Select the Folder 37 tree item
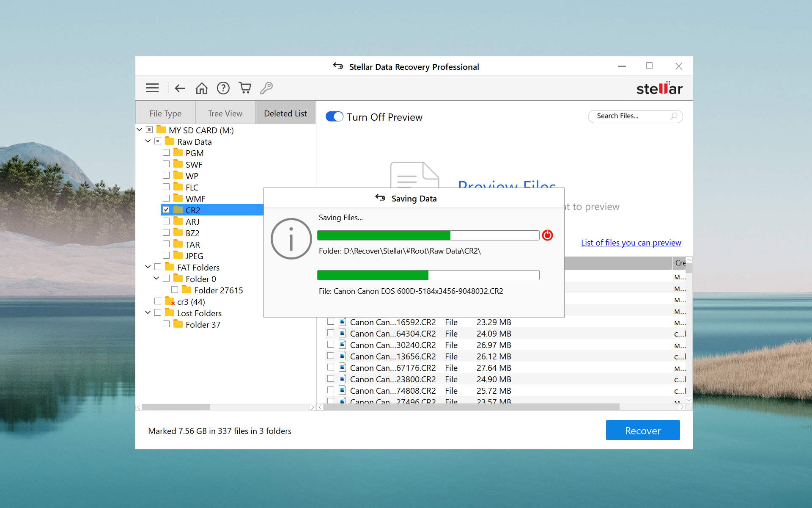 (x=203, y=324)
